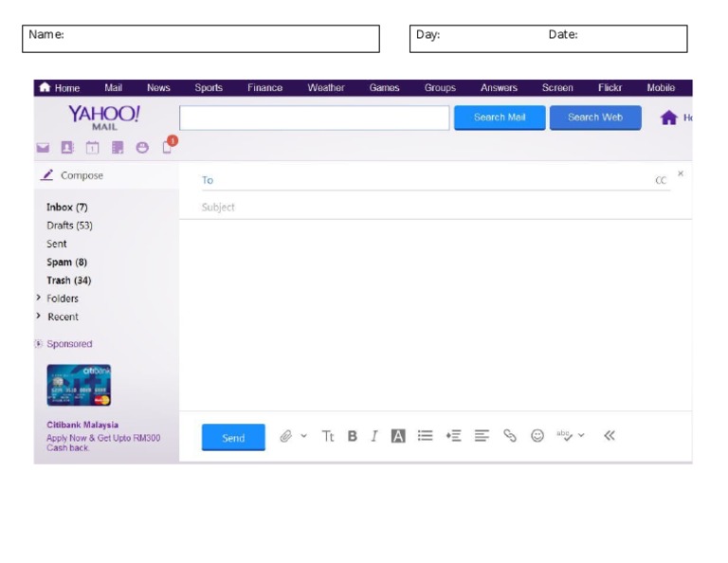
Task: Run spell check with the abc icon
Action: tap(564, 435)
